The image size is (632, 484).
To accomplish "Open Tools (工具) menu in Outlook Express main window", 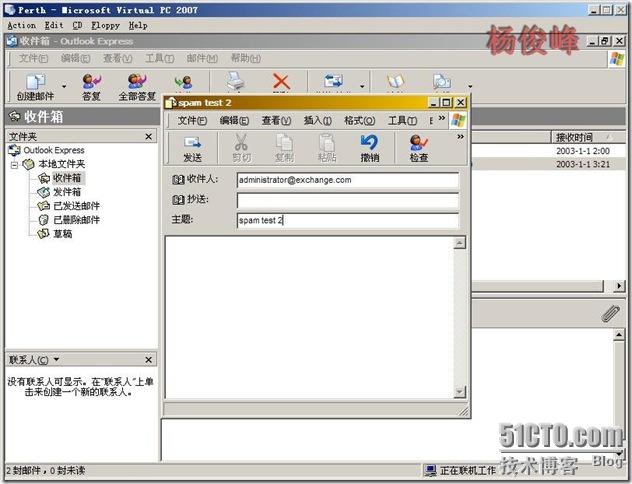I will tap(160, 58).
